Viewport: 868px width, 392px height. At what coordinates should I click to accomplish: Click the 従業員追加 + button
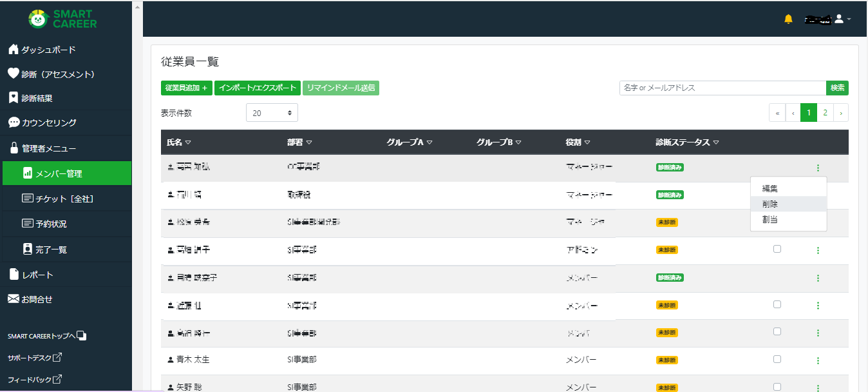(186, 88)
